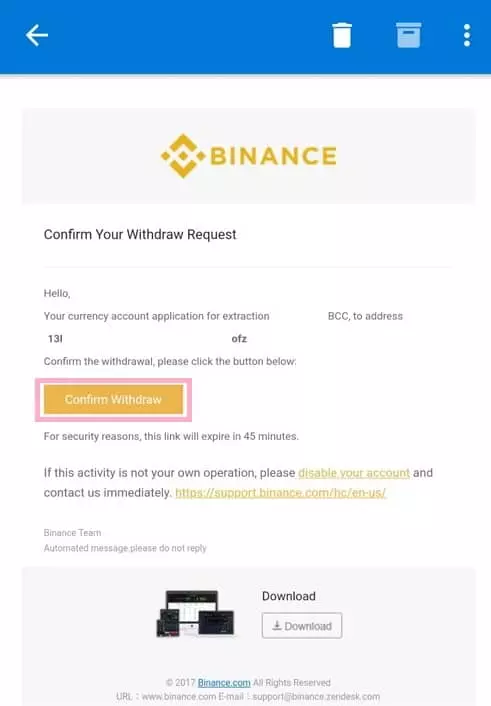Delete this email with the trash icon
491x706 pixels.
click(341, 35)
